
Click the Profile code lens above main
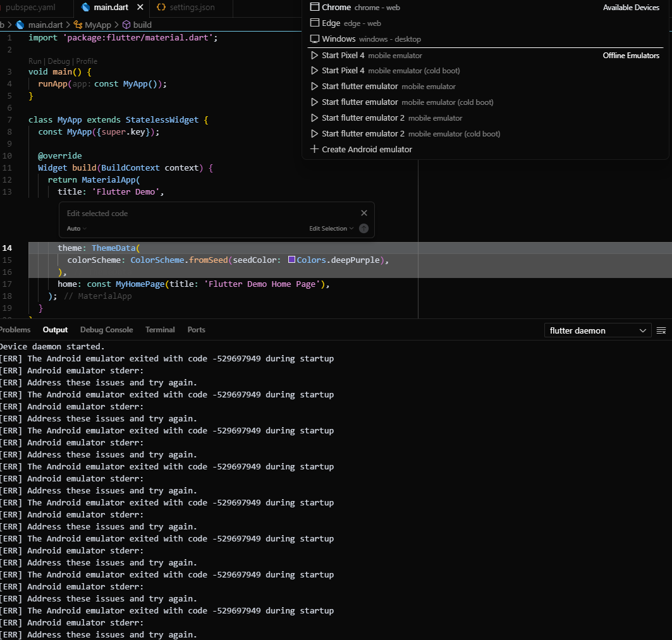pos(87,61)
